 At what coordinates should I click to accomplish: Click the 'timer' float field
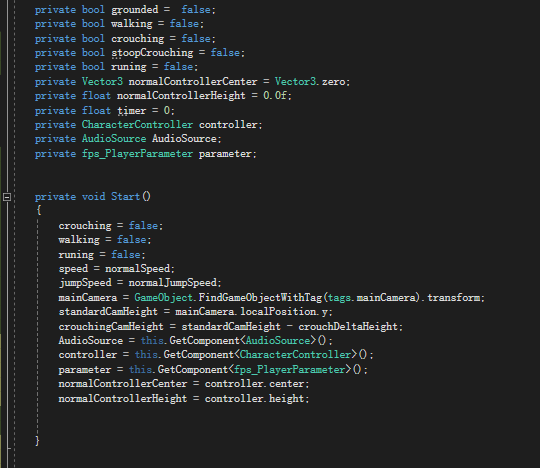132,111
